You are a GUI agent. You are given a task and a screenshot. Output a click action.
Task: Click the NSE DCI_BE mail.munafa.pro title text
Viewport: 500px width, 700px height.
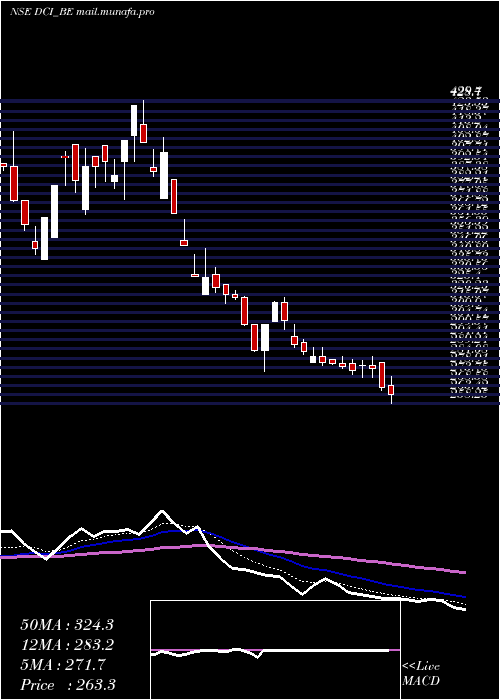(x=82, y=12)
